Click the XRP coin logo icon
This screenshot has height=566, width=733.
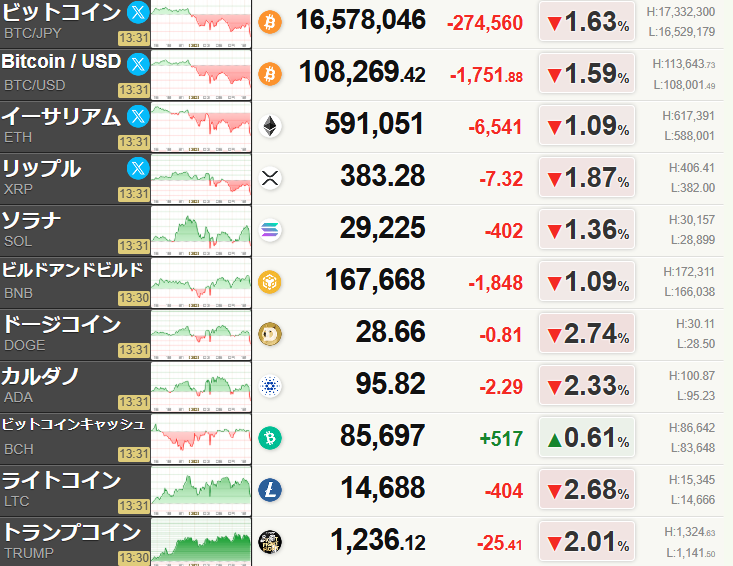coord(270,178)
